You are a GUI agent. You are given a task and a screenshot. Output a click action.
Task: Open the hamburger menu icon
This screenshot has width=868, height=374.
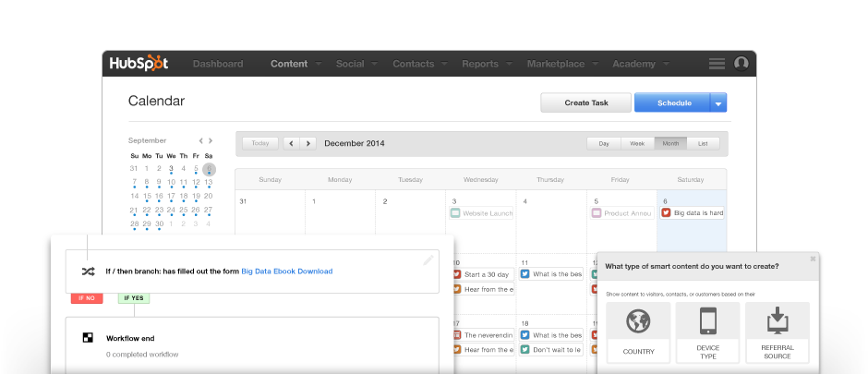[717, 64]
